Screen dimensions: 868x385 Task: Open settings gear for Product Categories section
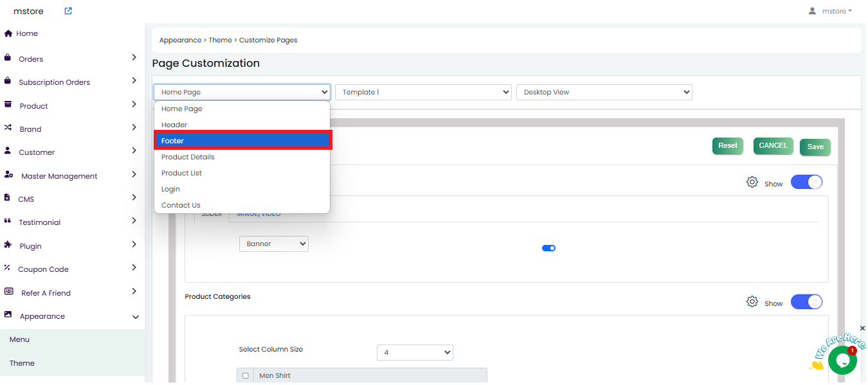[752, 301]
